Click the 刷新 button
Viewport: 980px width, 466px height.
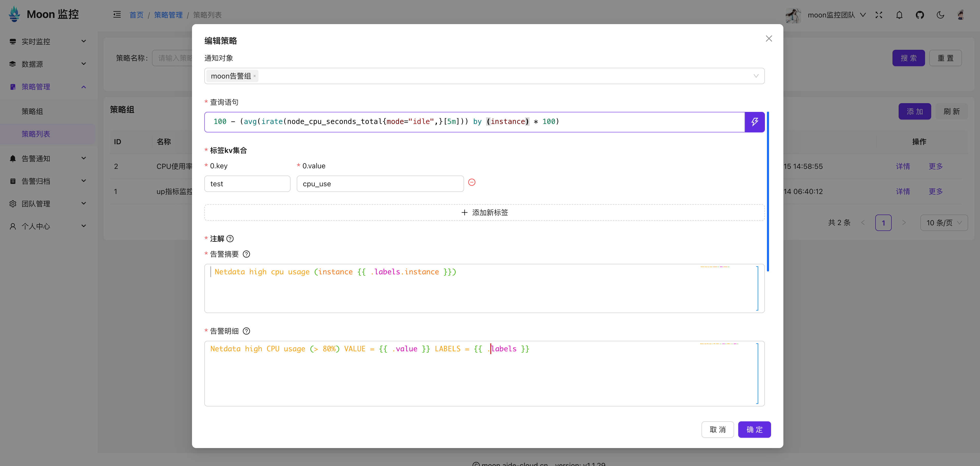(x=952, y=111)
